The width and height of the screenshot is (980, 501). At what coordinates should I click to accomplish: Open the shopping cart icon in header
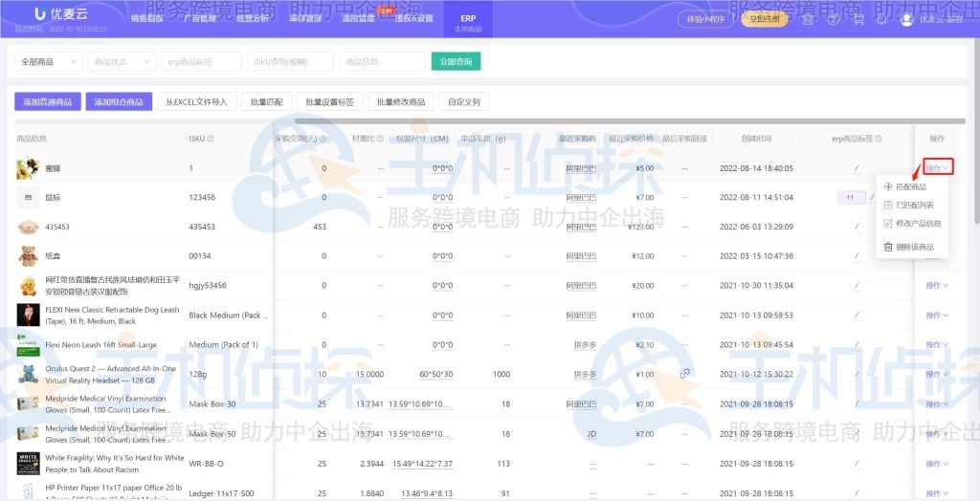coord(858,19)
